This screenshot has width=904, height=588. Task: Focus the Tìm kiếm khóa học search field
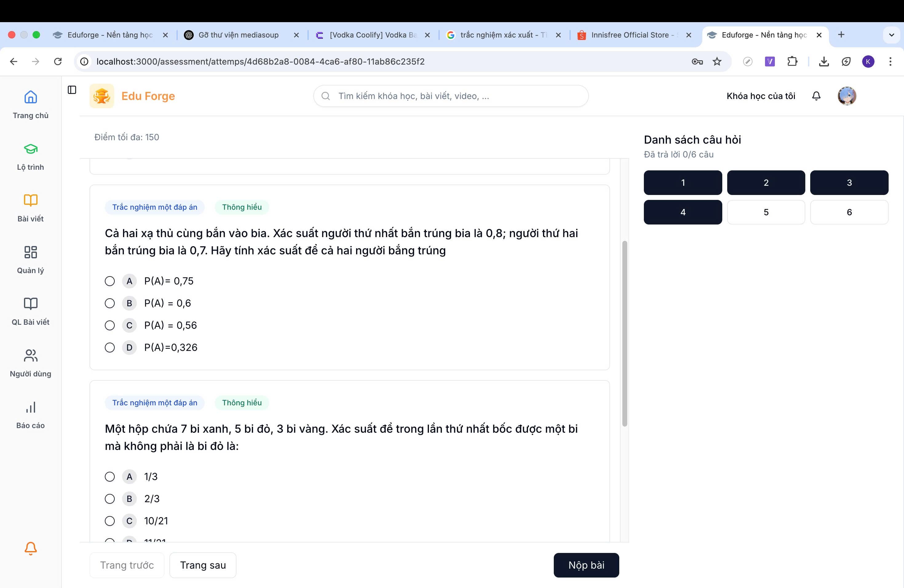[x=451, y=96]
